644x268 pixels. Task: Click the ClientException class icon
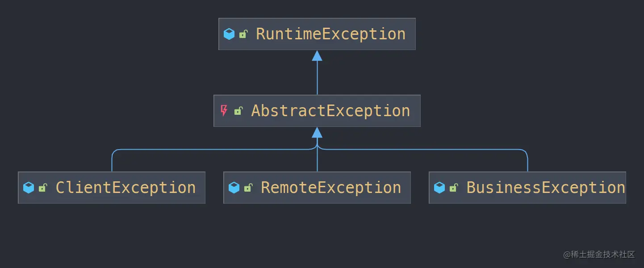[x=29, y=188]
